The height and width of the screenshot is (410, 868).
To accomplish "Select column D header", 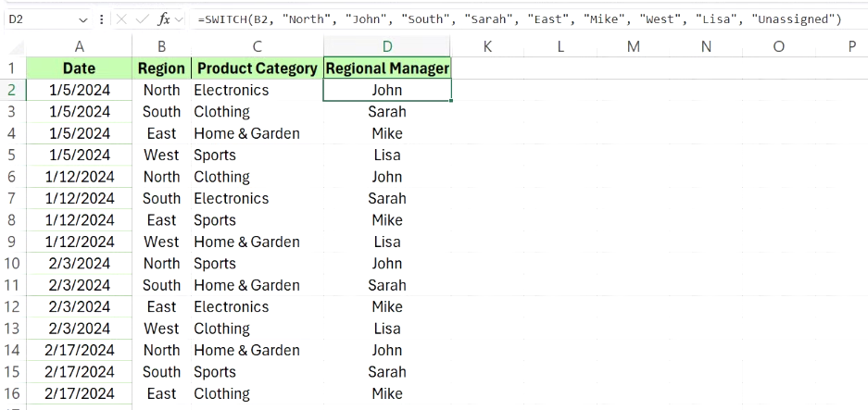I will coord(387,46).
